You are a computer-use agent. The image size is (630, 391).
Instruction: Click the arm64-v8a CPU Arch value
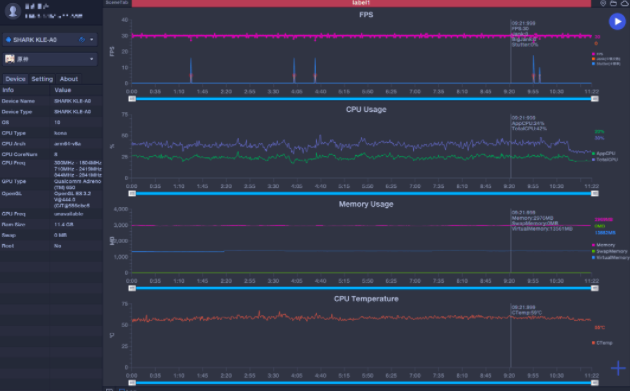coord(67,143)
